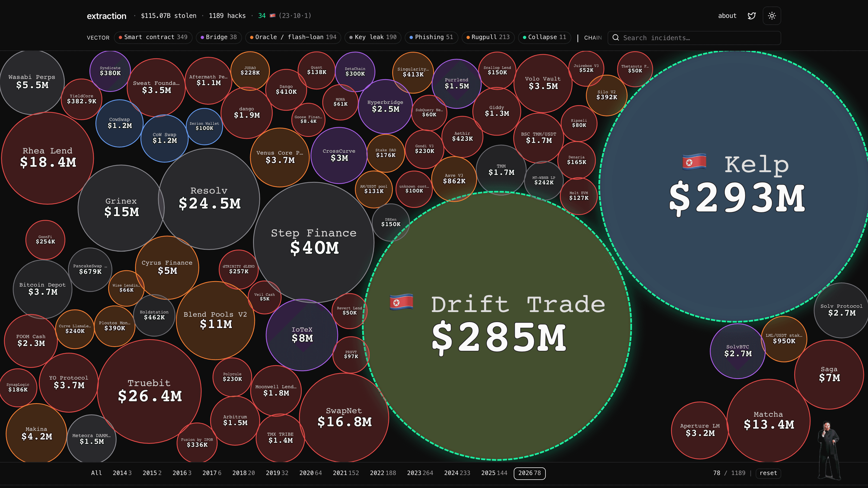The height and width of the screenshot is (488, 868).
Task: Open the Cyrus Finance $5M bubble
Action: coord(167,267)
